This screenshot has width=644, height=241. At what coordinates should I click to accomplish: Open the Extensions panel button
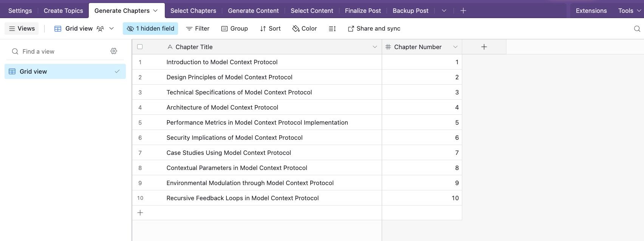tap(591, 11)
